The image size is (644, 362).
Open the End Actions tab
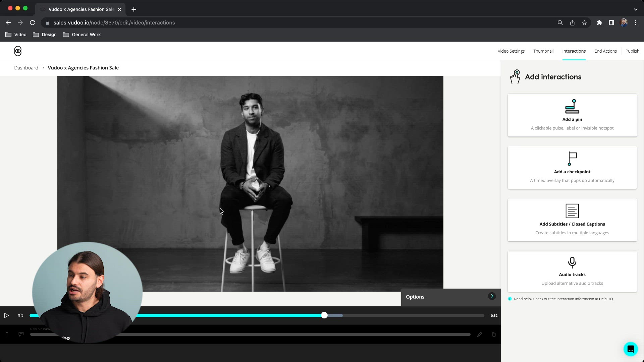coord(605,51)
